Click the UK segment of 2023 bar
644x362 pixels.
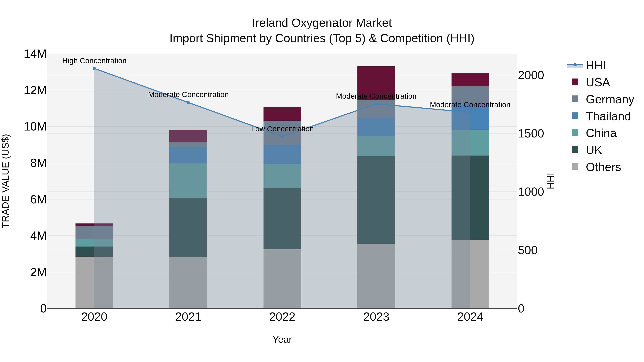(376, 200)
